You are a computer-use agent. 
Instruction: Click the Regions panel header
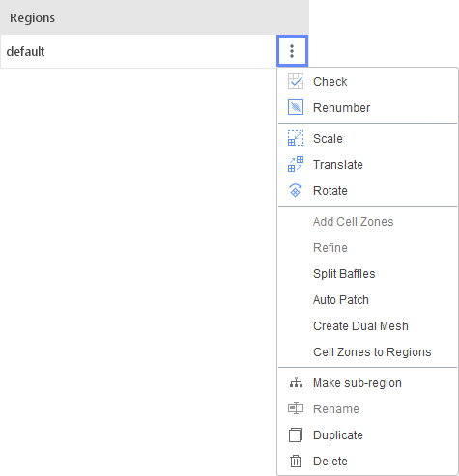[x=155, y=17]
